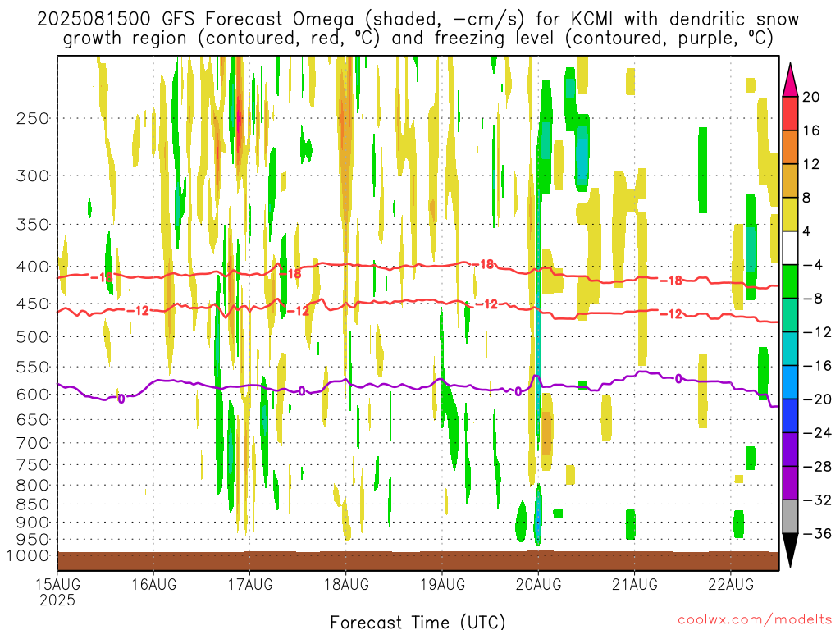Click the purple 0 freezing level label near 21AUG
Screen dimensions: 840x630
click(x=678, y=379)
